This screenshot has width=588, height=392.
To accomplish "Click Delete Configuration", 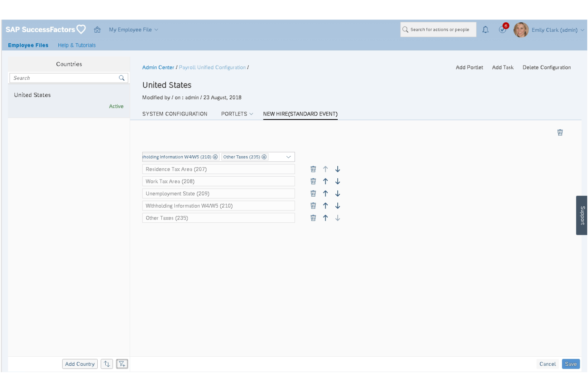I will (546, 68).
